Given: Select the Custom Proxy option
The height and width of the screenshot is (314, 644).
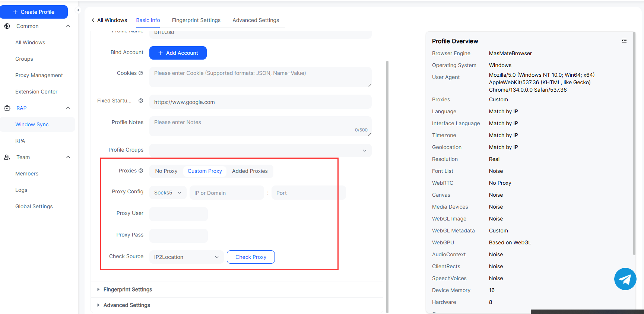Looking at the screenshot, I should [x=204, y=171].
